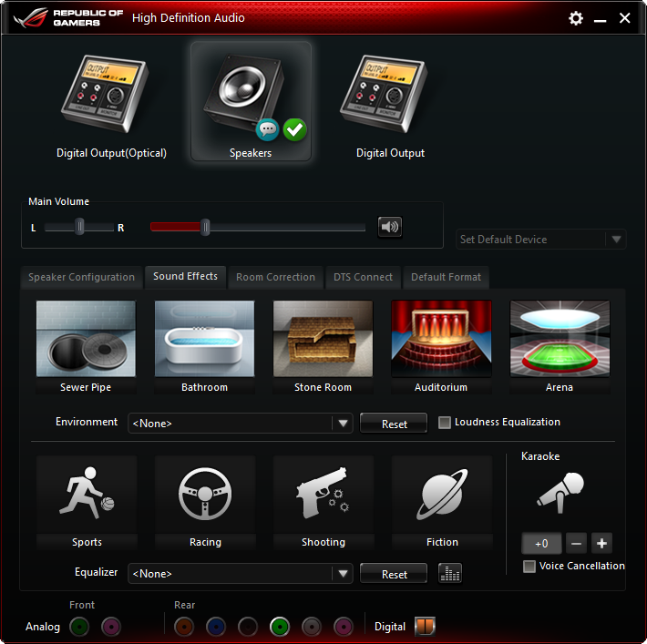Screen dimensions: 647x644
Task: Enable Voice Cancellation checkbox
Action: point(529,566)
